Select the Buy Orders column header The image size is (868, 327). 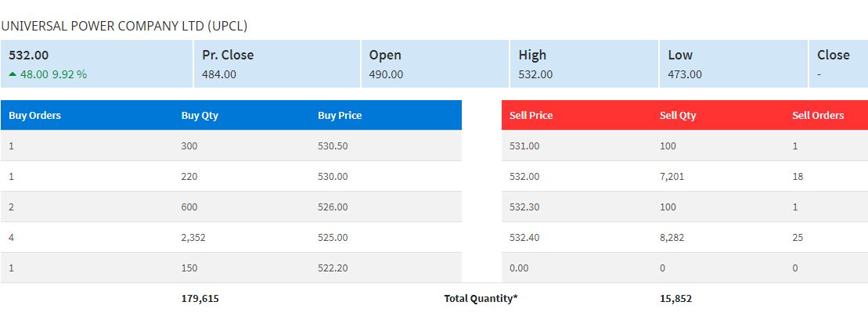tap(35, 116)
